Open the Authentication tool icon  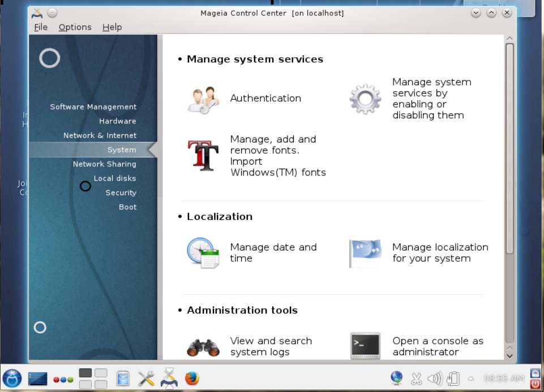coord(204,100)
